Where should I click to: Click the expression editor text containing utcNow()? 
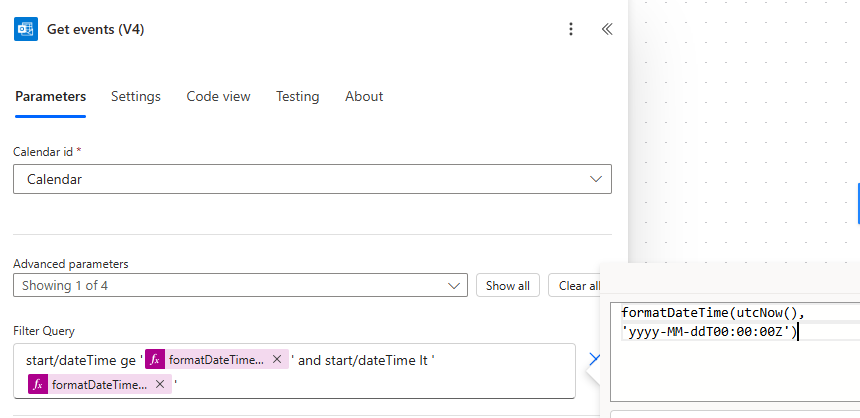(x=712, y=322)
